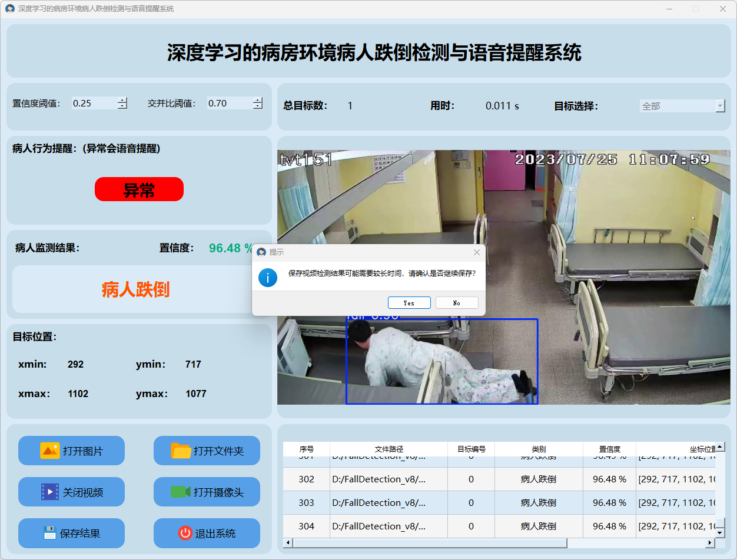This screenshot has height=560, width=737.
Task: Click the red power icon on 退出系统
Action: point(185,533)
